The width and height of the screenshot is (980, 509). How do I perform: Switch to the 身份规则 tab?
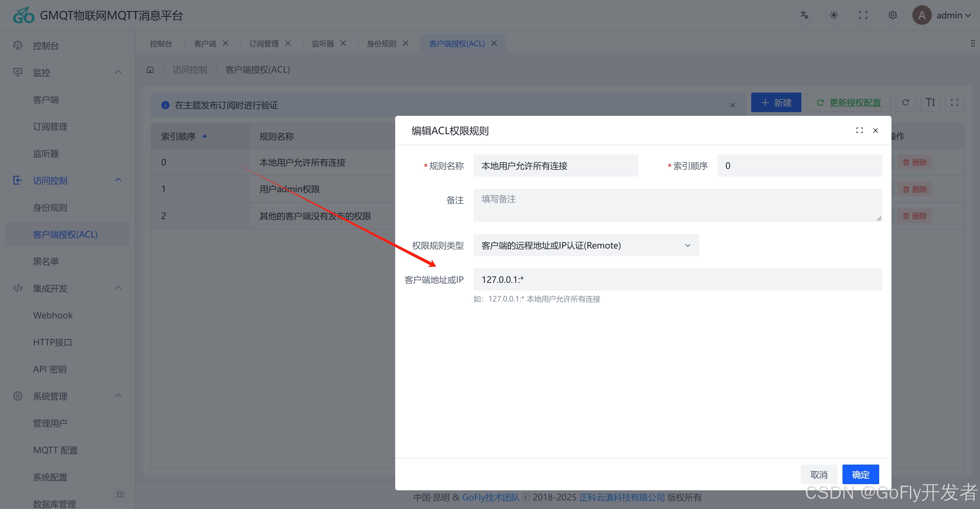[381, 44]
